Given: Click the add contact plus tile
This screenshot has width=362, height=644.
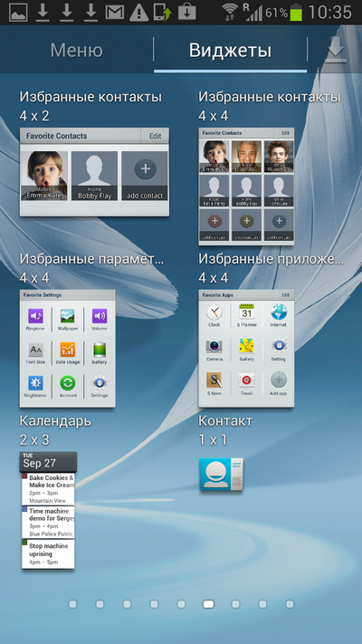Looking at the screenshot, I should [x=145, y=176].
